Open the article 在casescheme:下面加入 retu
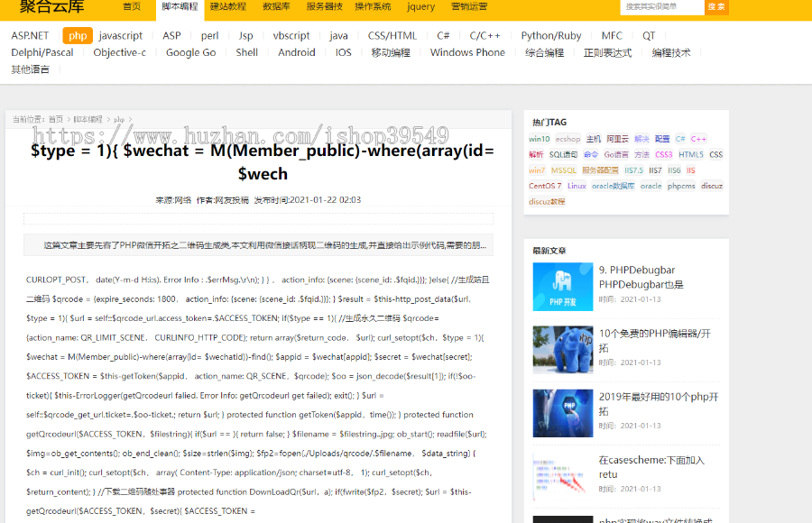The width and height of the screenshot is (812, 523). pos(651,466)
